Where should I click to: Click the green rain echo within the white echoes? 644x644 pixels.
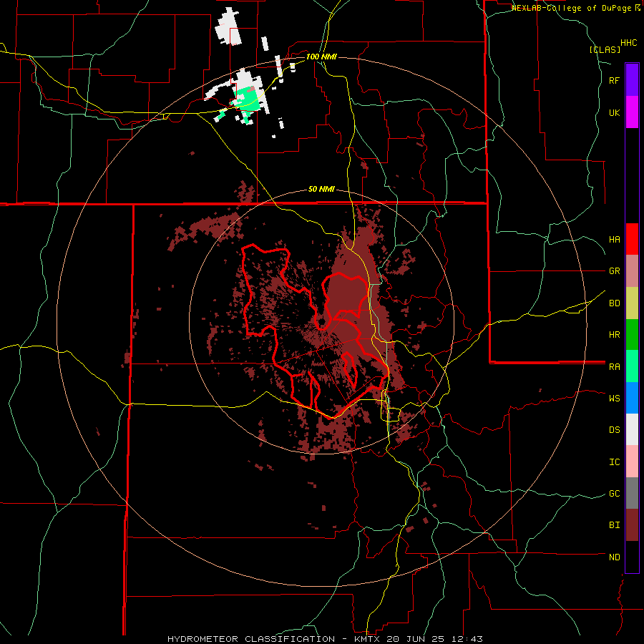(x=248, y=99)
